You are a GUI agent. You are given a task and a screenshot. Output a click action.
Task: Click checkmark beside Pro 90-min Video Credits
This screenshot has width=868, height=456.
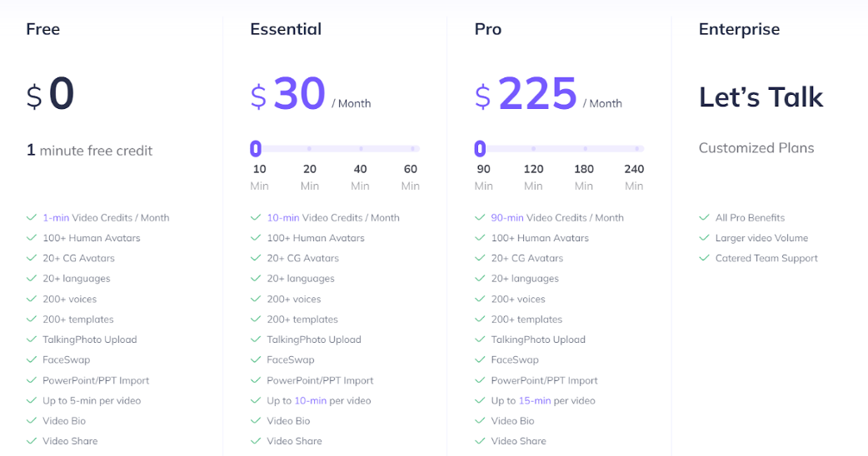coord(480,218)
